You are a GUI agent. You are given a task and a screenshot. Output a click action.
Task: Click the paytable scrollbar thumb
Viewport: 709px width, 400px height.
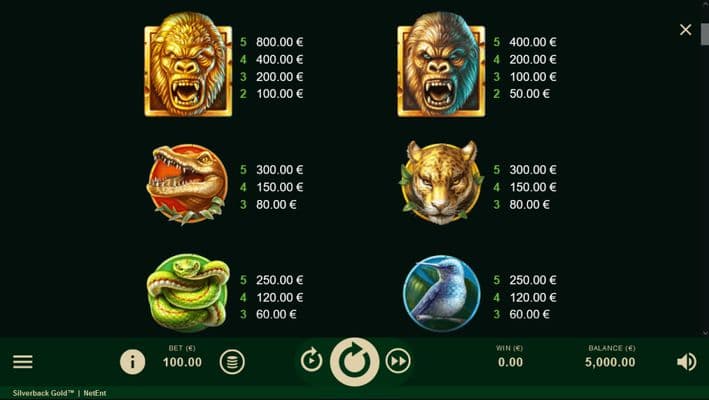(x=704, y=34)
